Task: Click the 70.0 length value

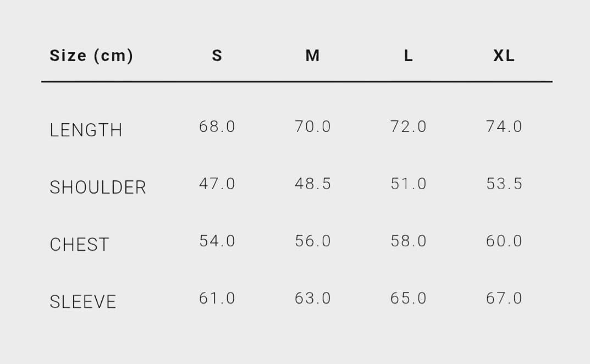Action: pos(313,126)
